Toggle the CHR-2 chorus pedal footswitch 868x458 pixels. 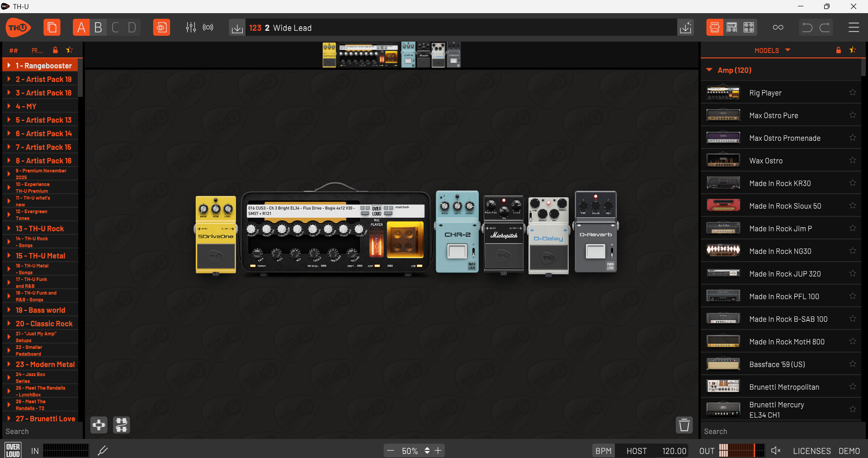click(457, 252)
